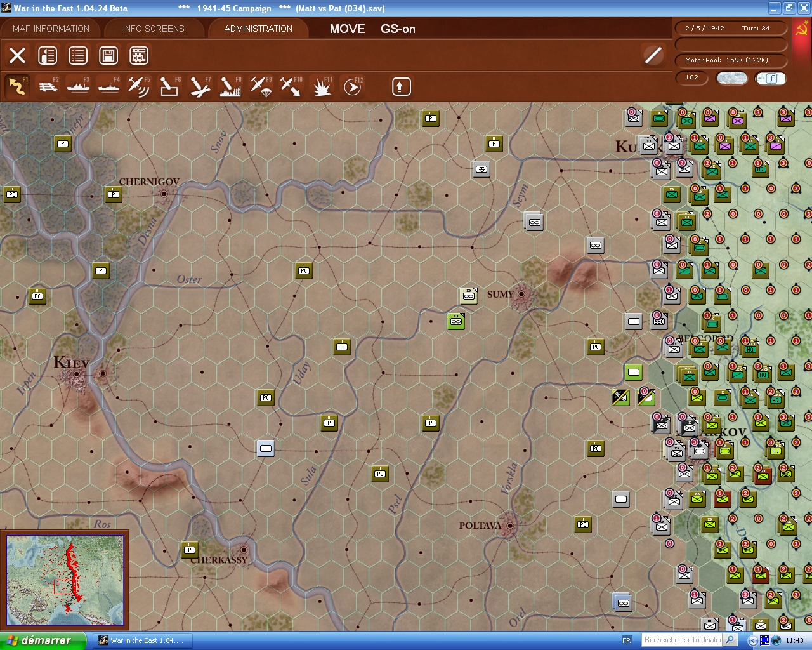Select the F3 naval transport ship icon
Screen dimensions: 812x650
79,86
